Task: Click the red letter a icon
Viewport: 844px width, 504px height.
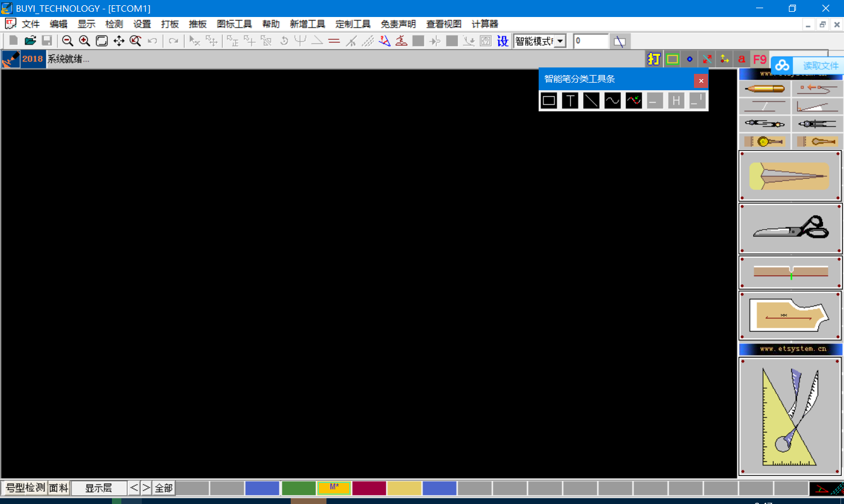Action: coord(742,59)
